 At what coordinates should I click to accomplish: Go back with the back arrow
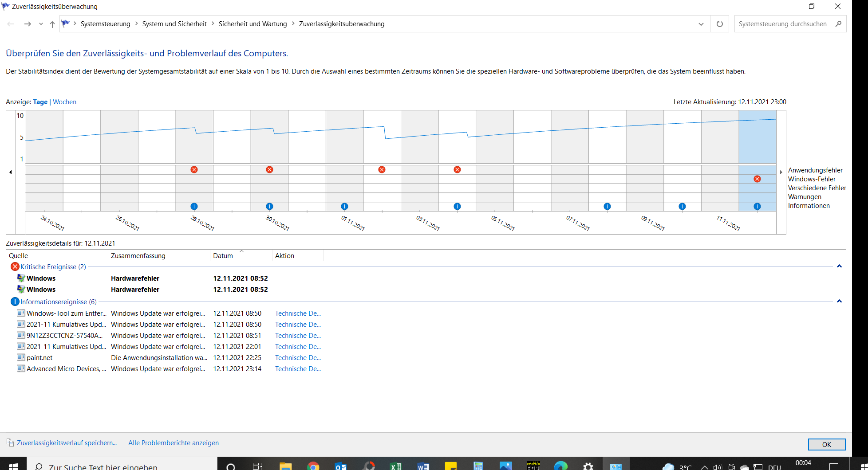[11, 24]
